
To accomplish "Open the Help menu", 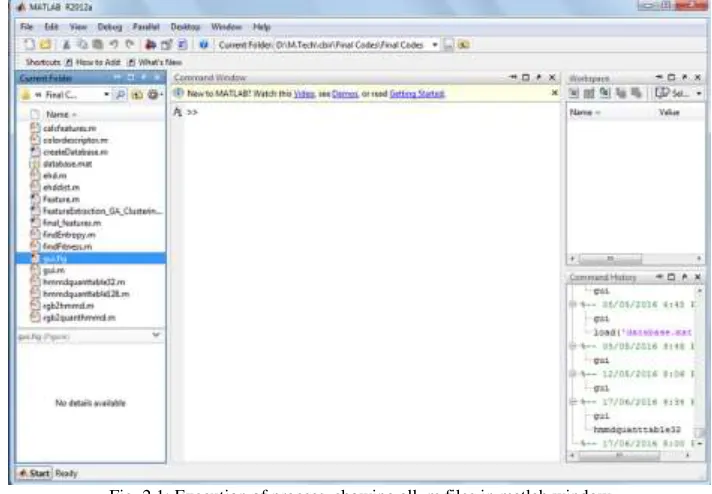I will coord(262,27).
